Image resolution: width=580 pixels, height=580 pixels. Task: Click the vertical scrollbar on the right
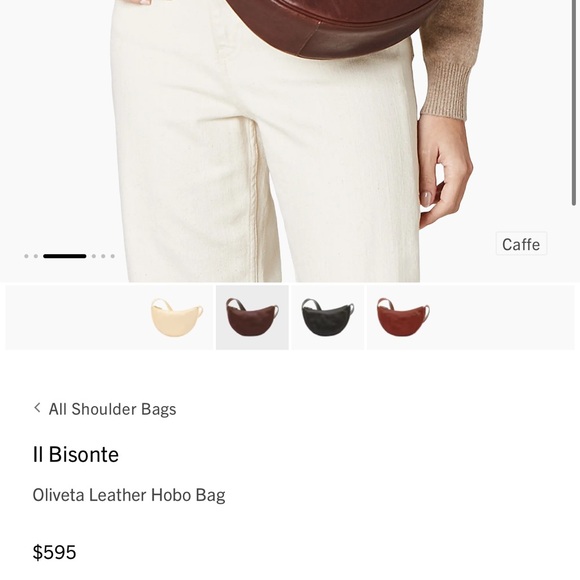[574, 102]
